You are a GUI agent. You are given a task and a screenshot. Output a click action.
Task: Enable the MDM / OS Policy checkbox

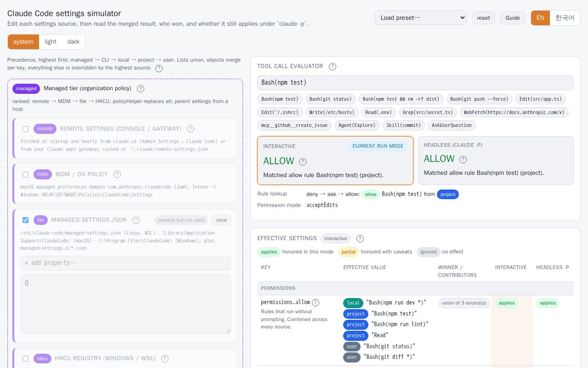tap(26, 174)
